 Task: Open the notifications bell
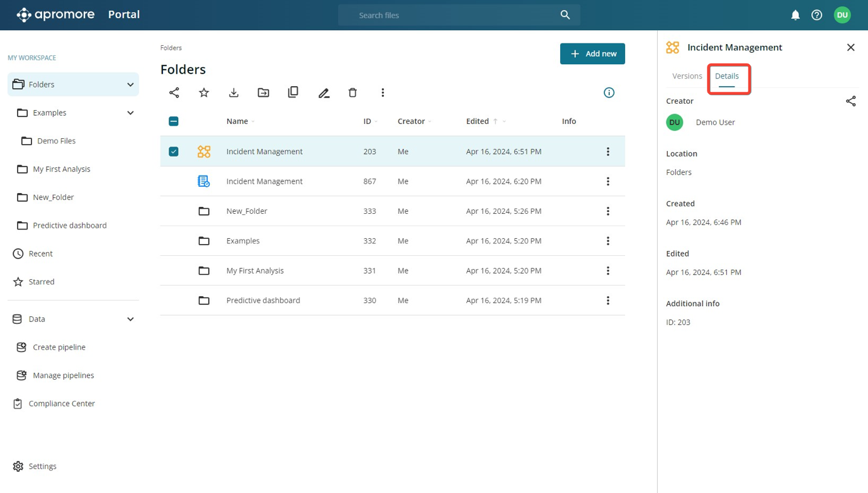click(x=795, y=15)
